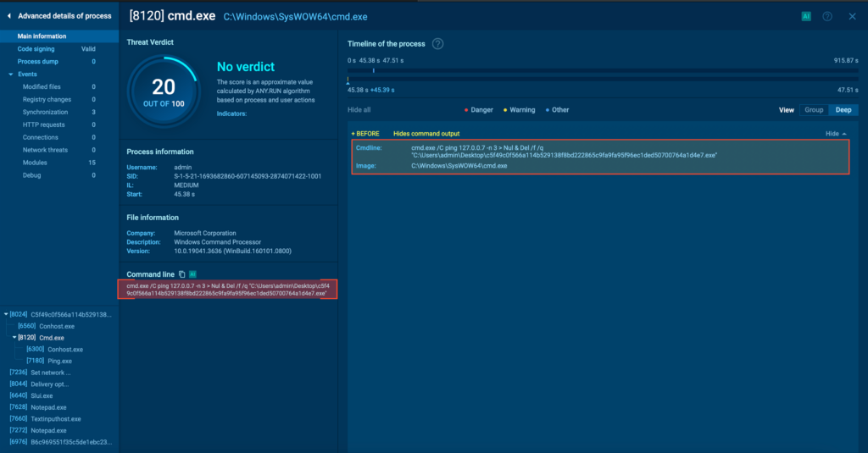This screenshot has height=453, width=868.
Task: Open the AI assistant icon in header
Action: pos(806,16)
